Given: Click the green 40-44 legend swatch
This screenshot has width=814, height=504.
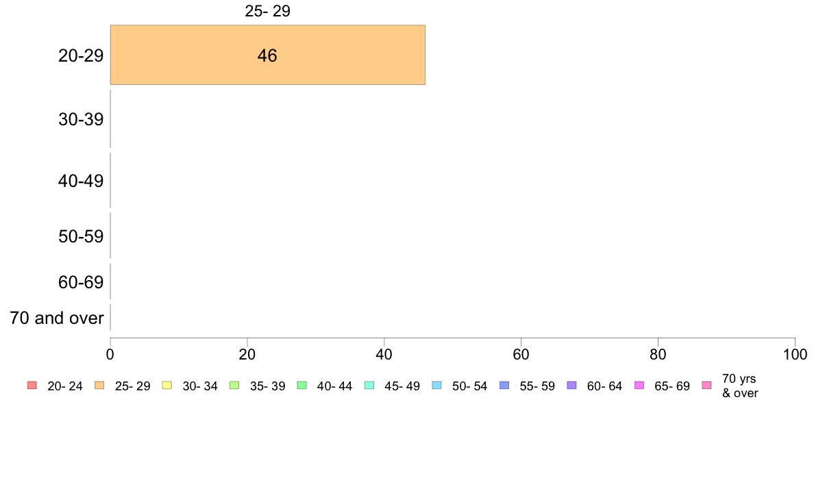Looking at the screenshot, I should click(x=301, y=385).
